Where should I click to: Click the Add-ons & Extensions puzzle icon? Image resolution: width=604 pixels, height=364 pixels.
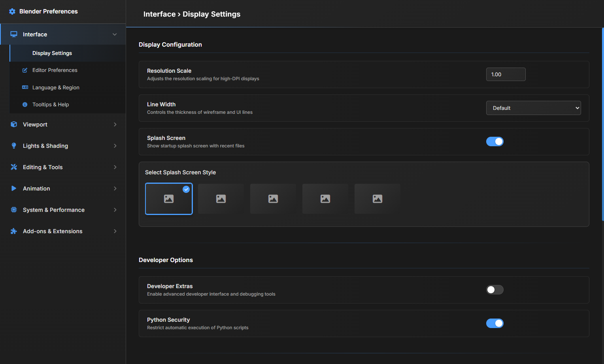click(14, 231)
